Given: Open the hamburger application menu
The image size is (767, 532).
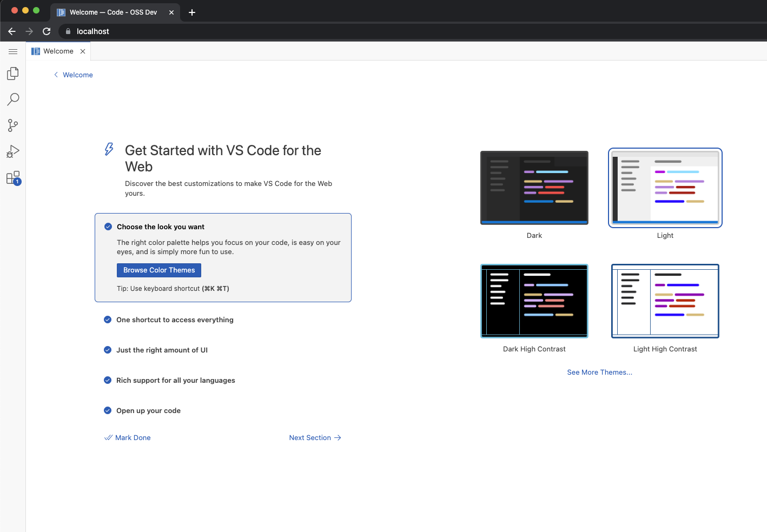Looking at the screenshot, I should pos(13,51).
